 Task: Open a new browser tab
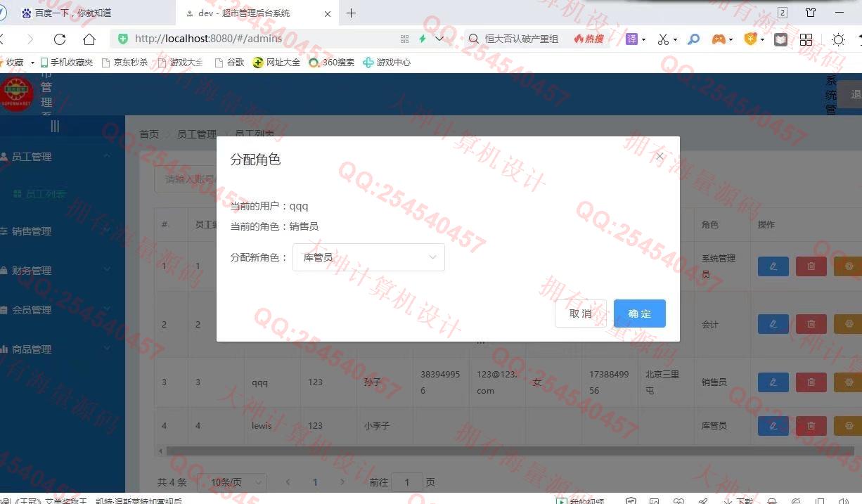pos(351,13)
